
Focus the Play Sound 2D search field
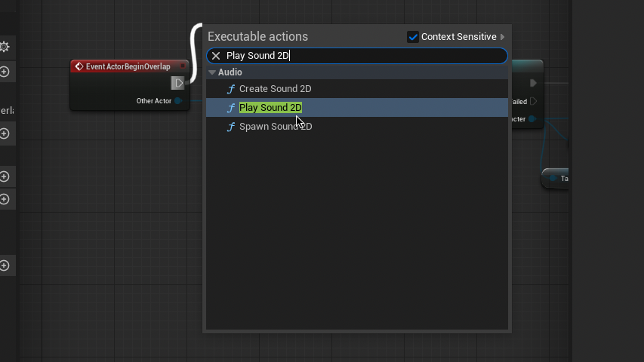point(362,56)
